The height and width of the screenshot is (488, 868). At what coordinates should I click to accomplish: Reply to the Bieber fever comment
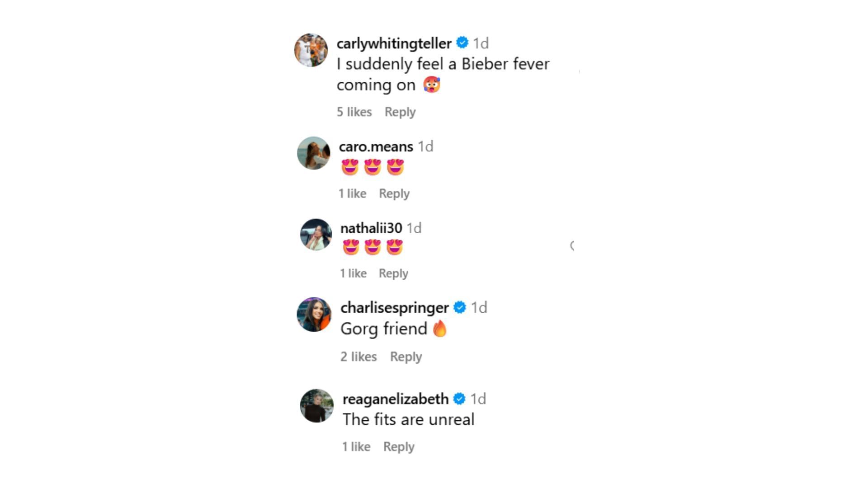(x=400, y=112)
